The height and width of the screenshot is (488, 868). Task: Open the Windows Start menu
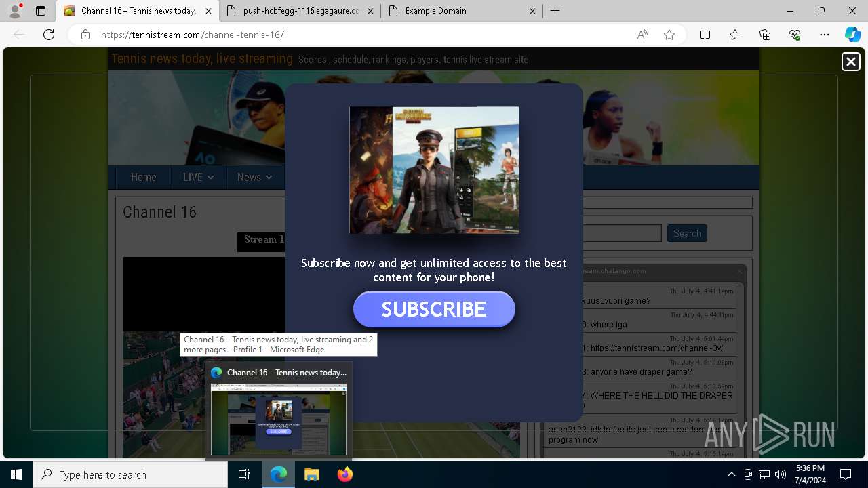pyautogui.click(x=16, y=474)
